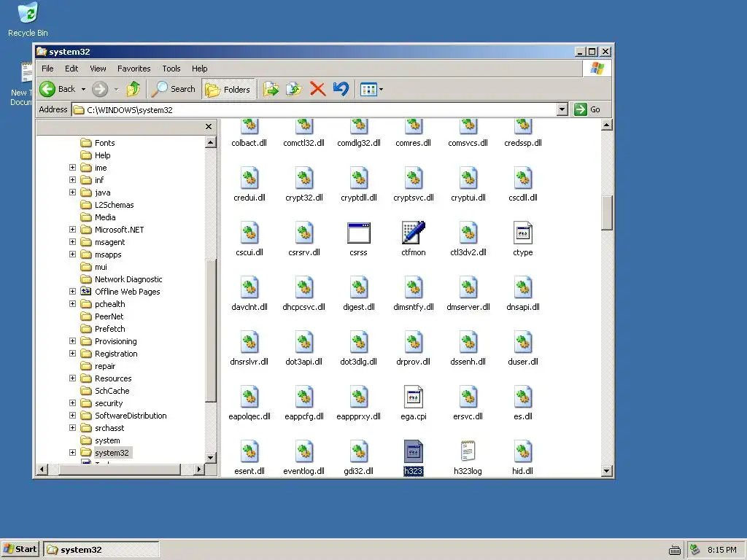The width and height of the screenshot is (747, 560).
Task: Select the h323 file icon
Action: 413,451
